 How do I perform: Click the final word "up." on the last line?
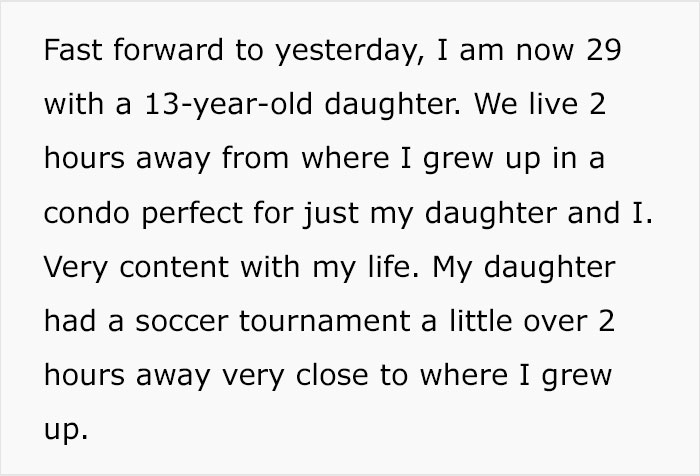tap(66, 431)
